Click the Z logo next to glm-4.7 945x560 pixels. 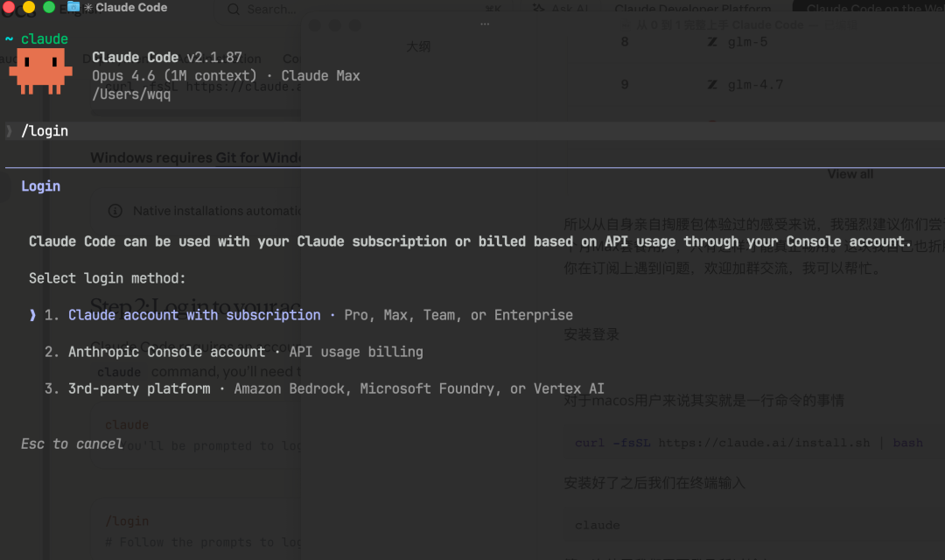[x=712, y=85]
